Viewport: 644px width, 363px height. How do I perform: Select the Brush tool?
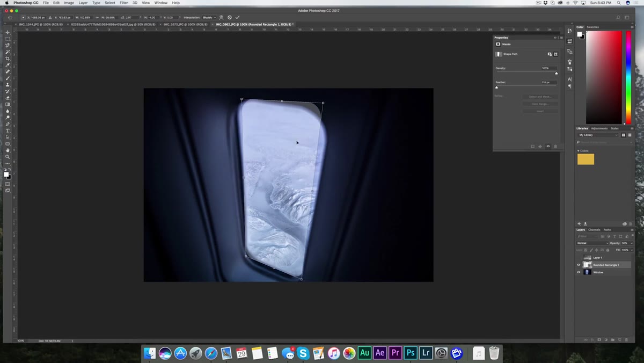click(x=8, y=78)
